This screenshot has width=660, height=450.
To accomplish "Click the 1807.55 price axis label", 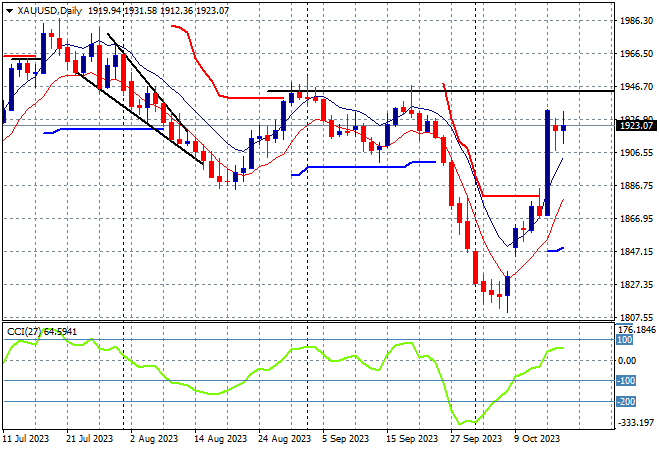I will point(636,317).
